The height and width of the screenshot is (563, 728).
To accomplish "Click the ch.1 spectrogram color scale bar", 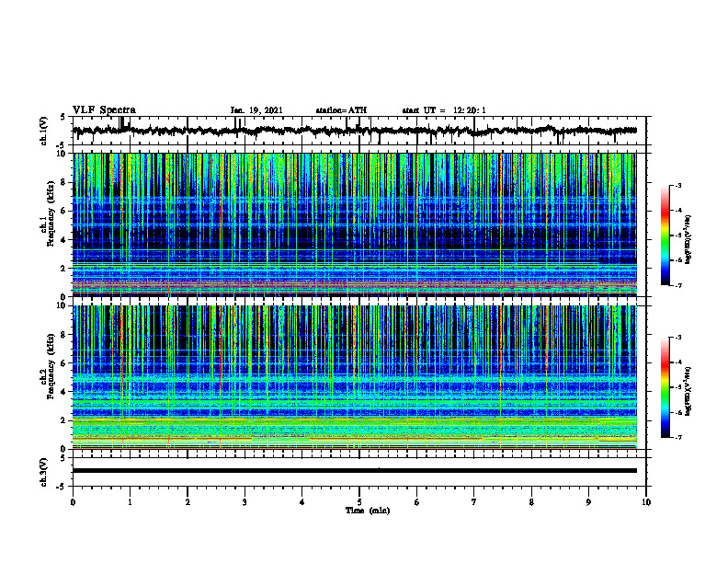I will pos(665,236).
